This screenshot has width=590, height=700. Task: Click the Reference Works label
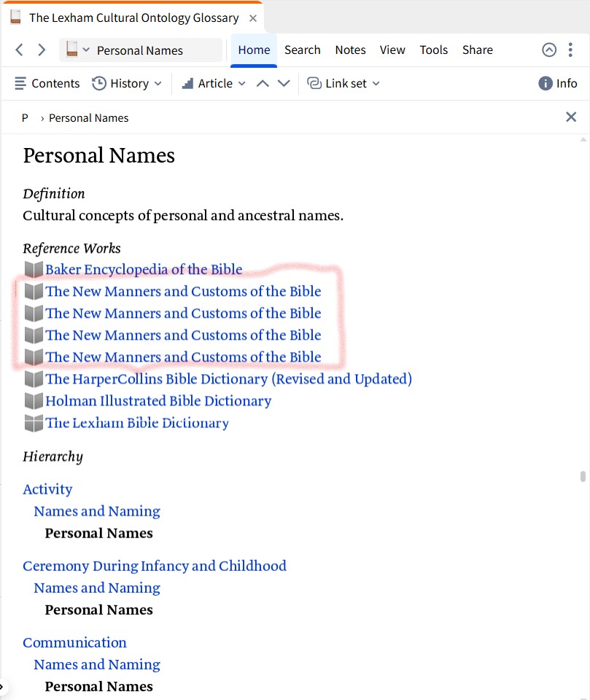point(71,248)
